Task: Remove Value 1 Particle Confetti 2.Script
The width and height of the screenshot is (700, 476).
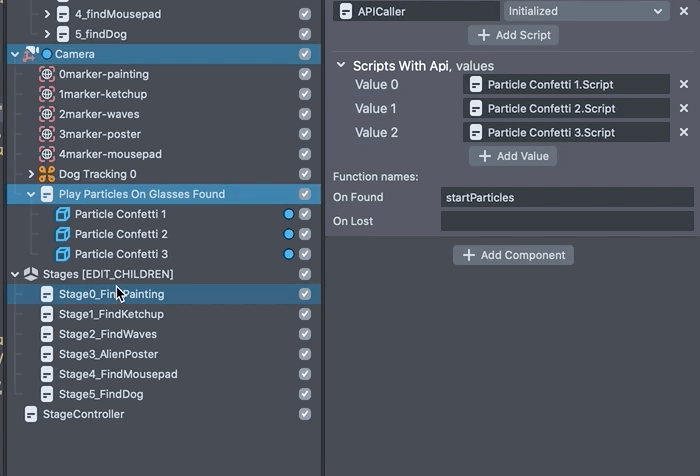Action: [683, 109]
